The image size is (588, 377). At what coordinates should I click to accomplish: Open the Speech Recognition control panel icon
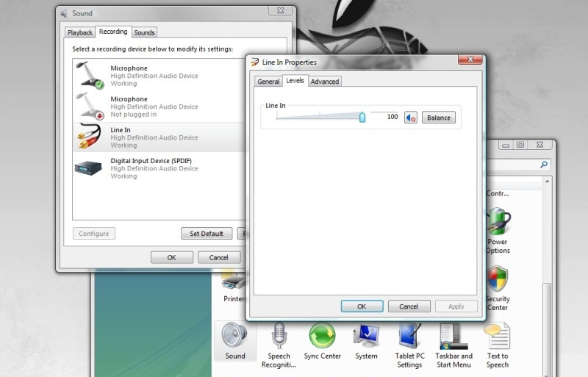[279, 344]
